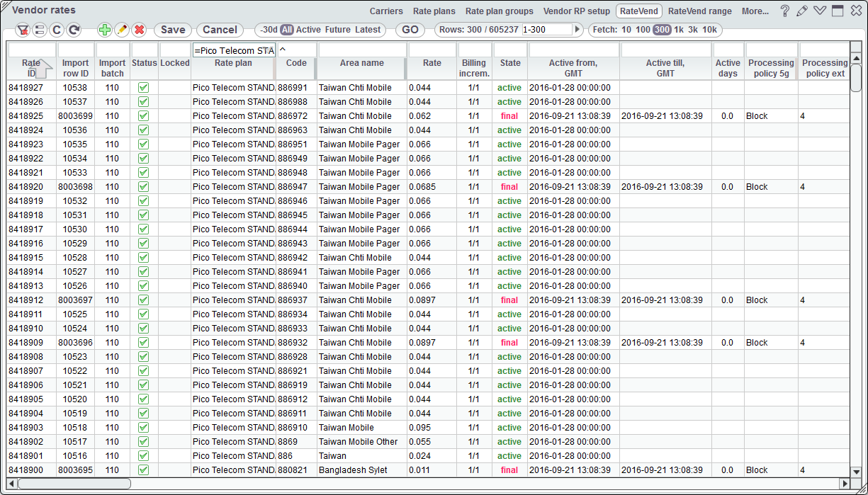Toggle Status checkbox on rate 8418927
Screen dimensions: 868x495
point(144,87)
